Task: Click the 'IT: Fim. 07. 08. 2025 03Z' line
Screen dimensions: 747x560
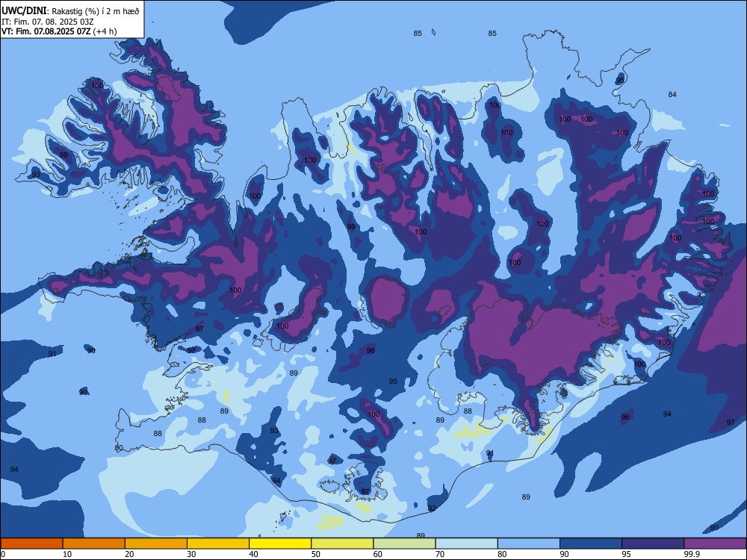Action: (x=48, y=22)
